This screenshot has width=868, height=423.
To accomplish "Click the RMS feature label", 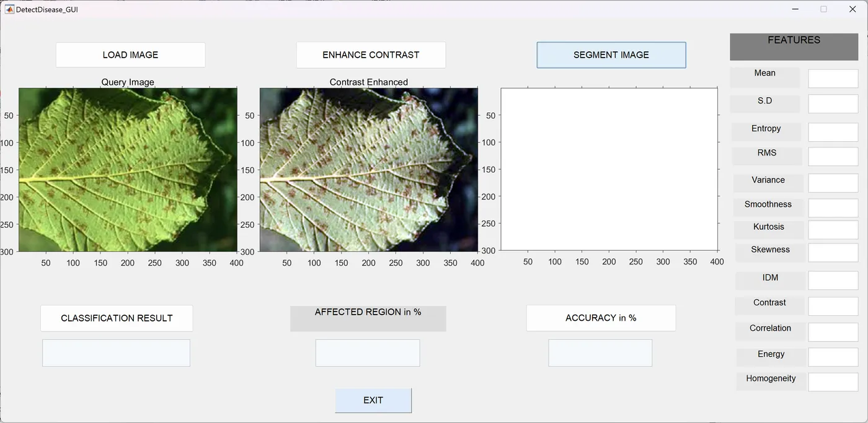I will 767,156.
